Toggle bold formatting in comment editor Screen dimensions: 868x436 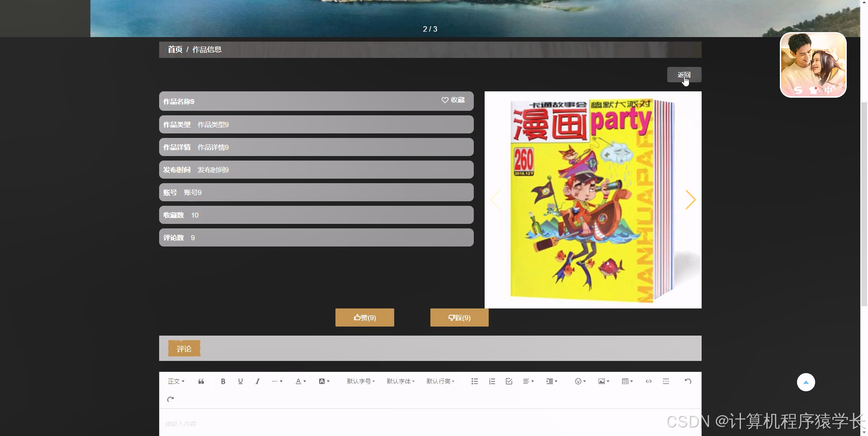click(x=223, y=381)
